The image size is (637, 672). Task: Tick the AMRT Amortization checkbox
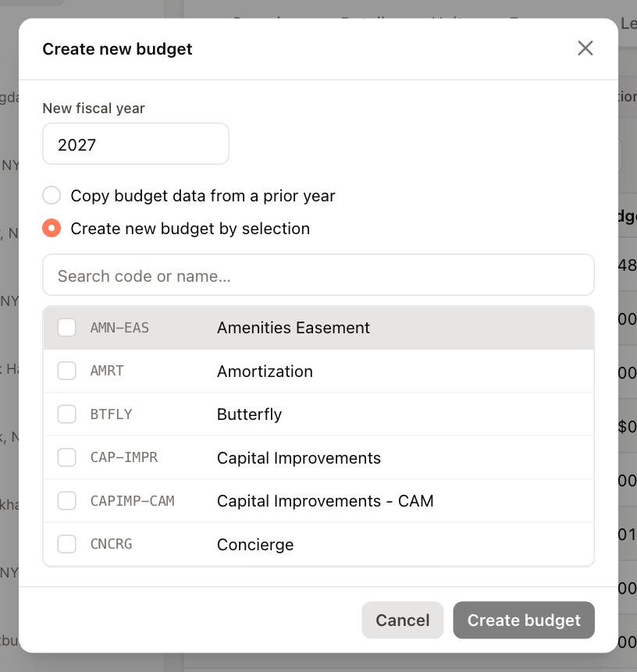pyautogui.click(x=67, y=371)
